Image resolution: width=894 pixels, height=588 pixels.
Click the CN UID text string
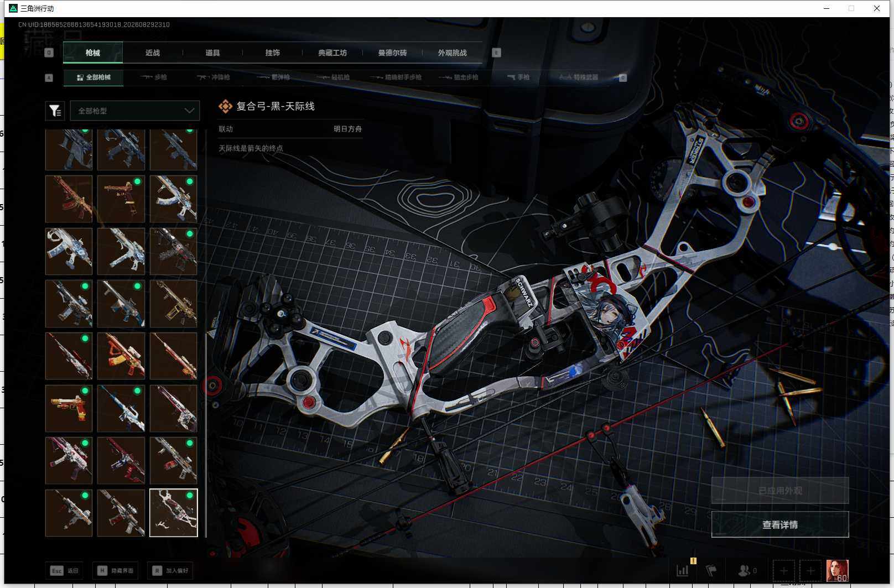(94, 25)
